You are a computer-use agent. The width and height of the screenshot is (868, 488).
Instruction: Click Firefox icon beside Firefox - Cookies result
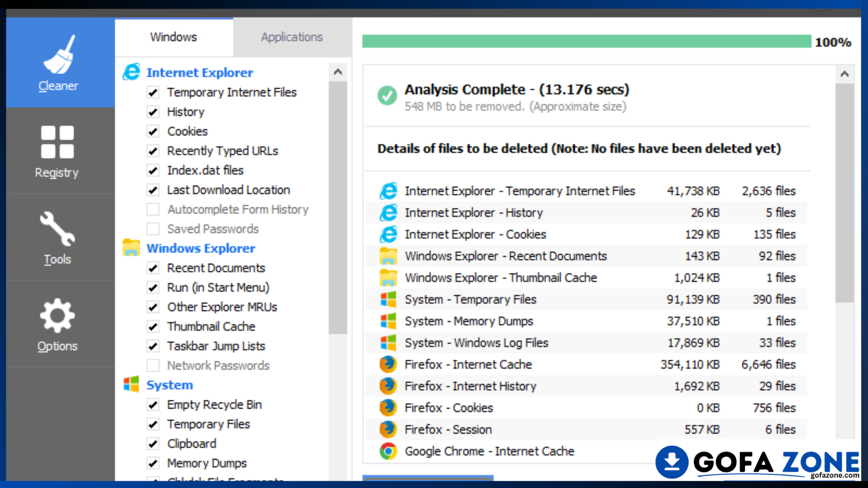coord(388,408)
